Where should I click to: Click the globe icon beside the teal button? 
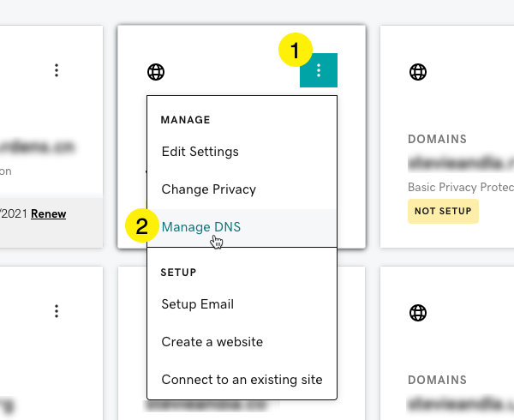pyautogui.click(x=156, y=72)
